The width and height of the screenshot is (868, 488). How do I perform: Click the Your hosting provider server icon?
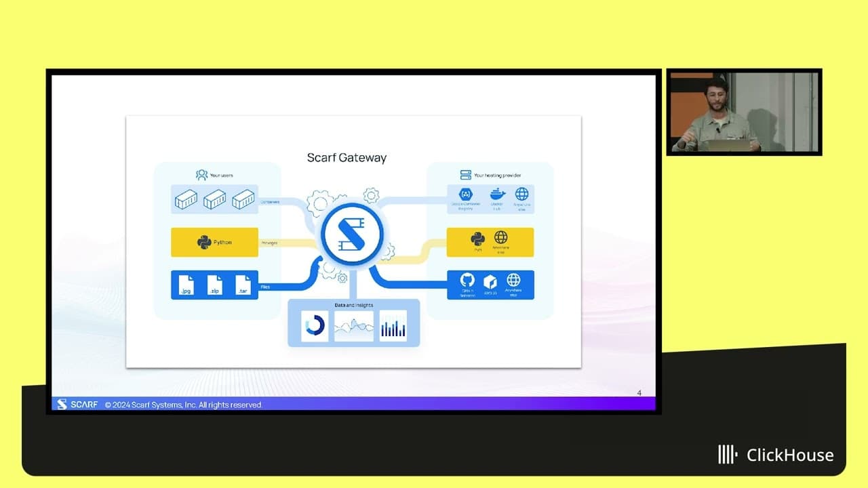pos(466,175)
